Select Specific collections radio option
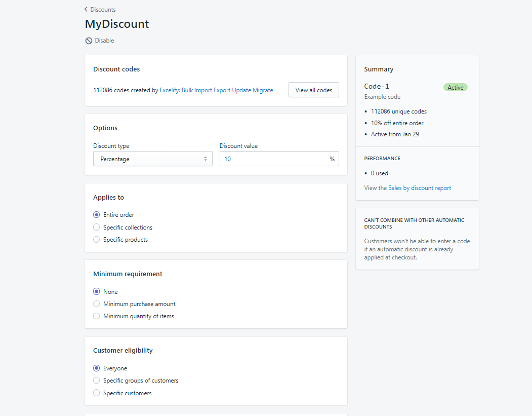The width and height of the screenshot is (532, 416). click(x=97, y=228)
